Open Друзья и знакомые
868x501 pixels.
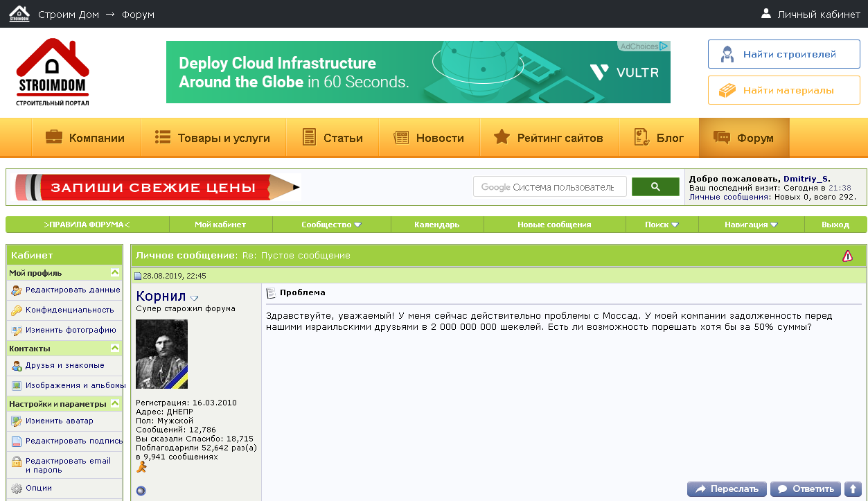65,365
